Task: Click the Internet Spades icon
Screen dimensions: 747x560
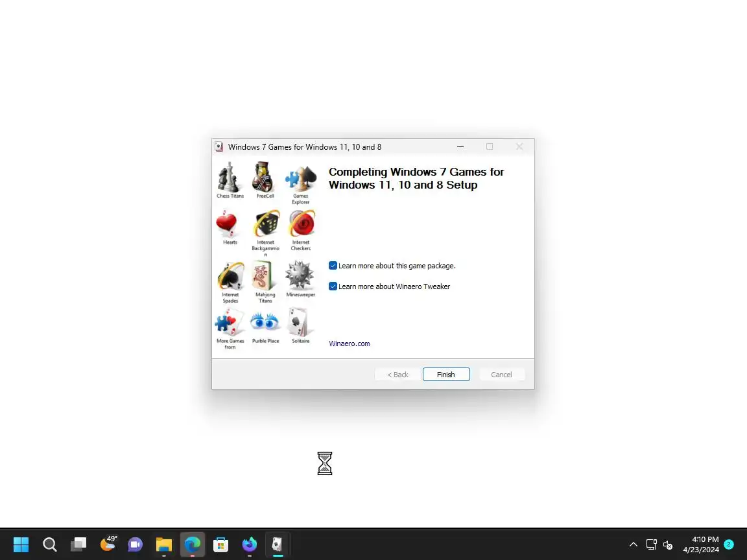Action: [x=231, y=275]
